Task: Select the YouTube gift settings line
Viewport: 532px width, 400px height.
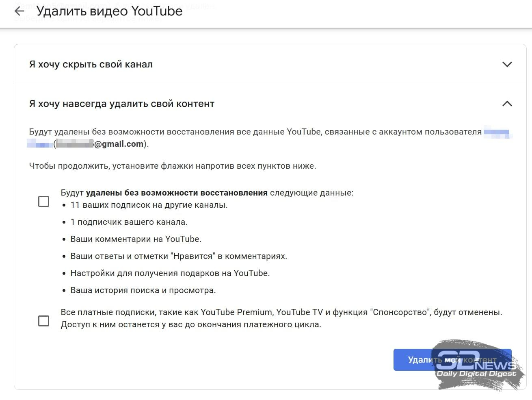Action: tap(170, 273)
